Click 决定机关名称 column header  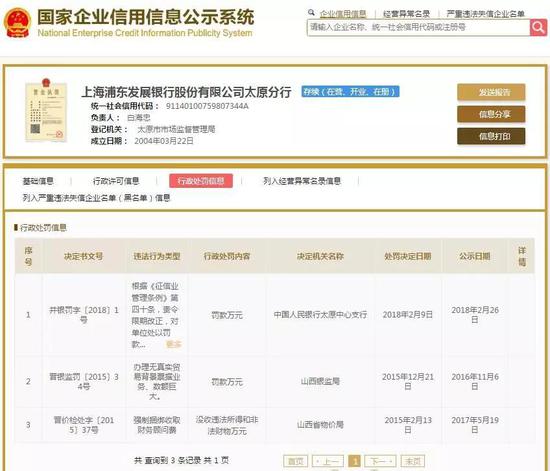click(x=320, y=256)
